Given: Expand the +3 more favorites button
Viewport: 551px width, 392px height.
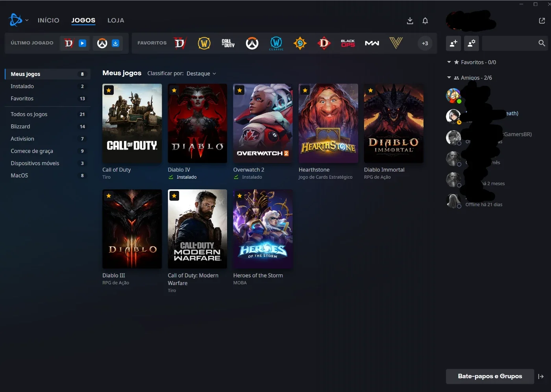Looking at the screenshot, I should [x=425, y=43].
